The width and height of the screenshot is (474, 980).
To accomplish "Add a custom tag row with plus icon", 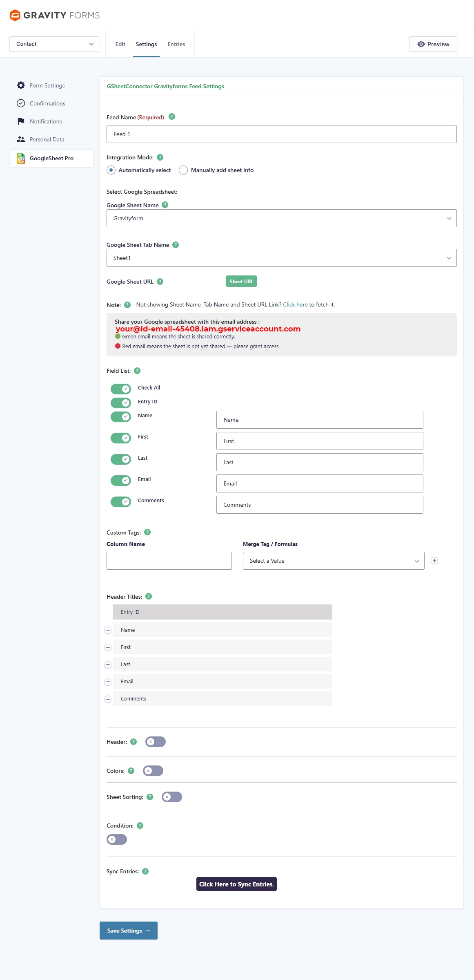I will 434,561.
